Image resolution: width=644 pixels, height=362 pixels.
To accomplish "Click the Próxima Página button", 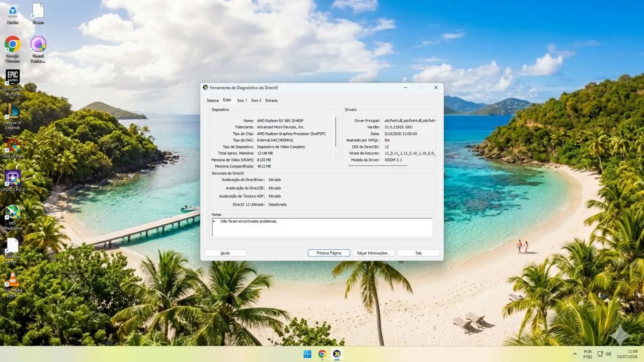I will point(329,253).
